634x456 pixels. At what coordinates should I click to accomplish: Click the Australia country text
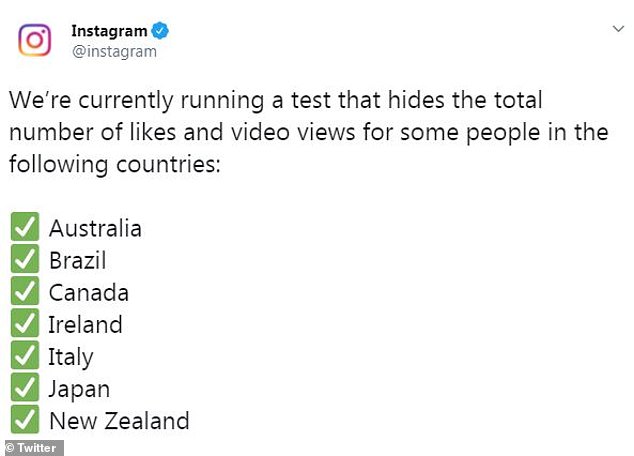pos(95,228)
